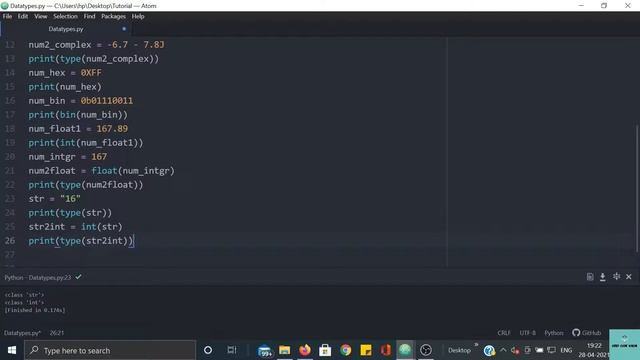Open Cortana circle icon on taskbar
The width and height of the screenshot is (640, 360).
click(208, 350)
